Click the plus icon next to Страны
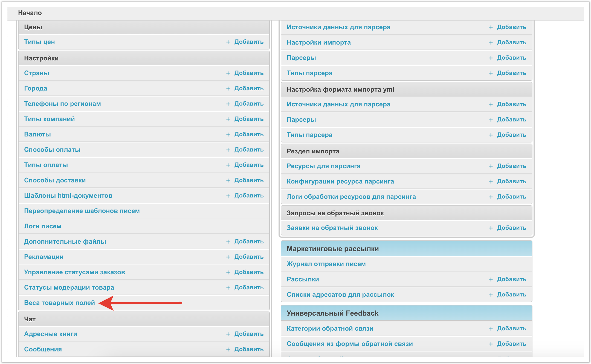Screen dimensions: 591x364 228,73
